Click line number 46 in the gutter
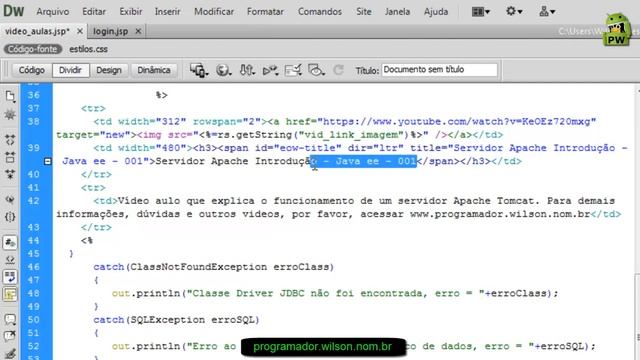The width and height of the screenshot is (640, 360). click(x=33, y=267)
